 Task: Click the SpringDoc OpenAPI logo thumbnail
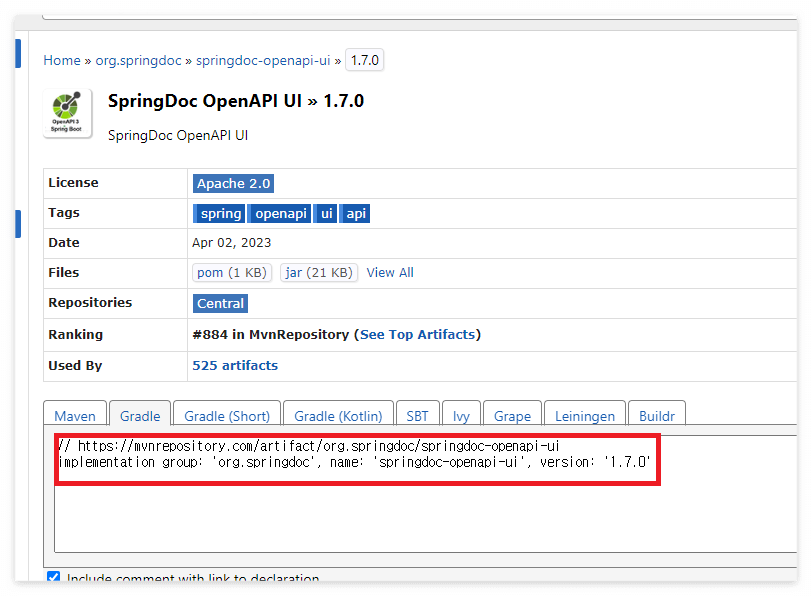click(x=67, y=113)
